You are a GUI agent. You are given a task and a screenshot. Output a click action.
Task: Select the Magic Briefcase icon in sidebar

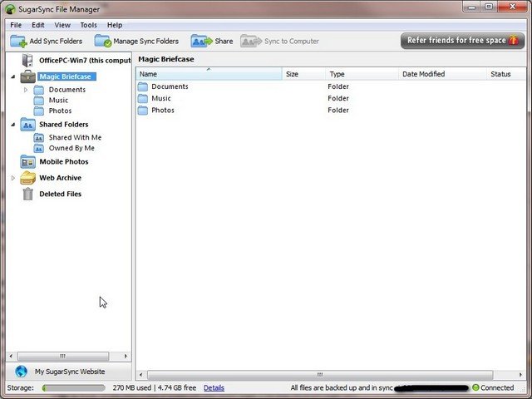pos(28,76)
